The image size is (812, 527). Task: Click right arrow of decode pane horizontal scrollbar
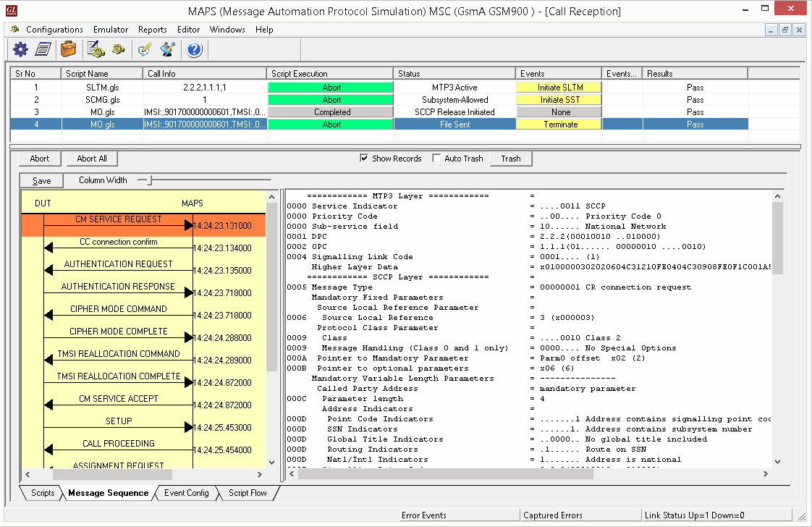click(766, 473)
